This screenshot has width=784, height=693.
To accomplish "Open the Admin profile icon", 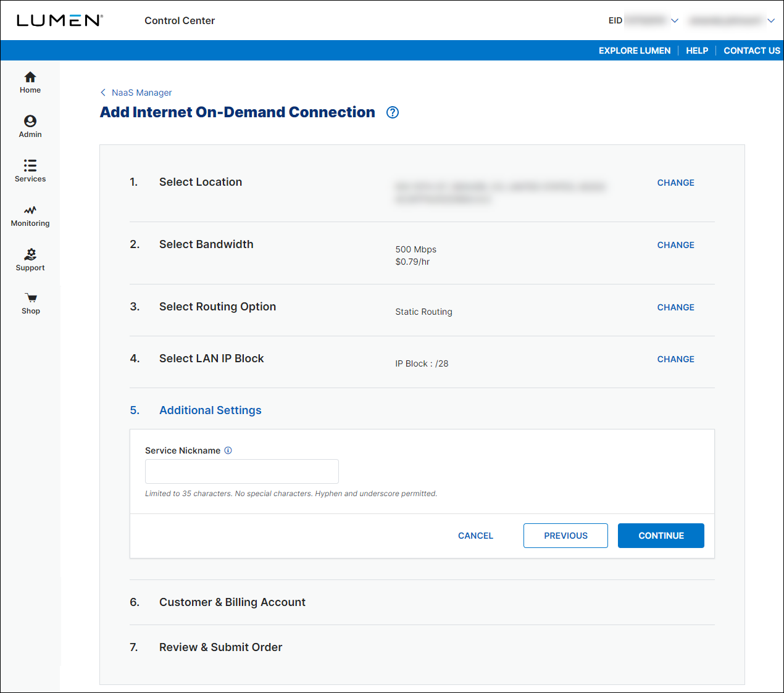I will pos(30,121).
